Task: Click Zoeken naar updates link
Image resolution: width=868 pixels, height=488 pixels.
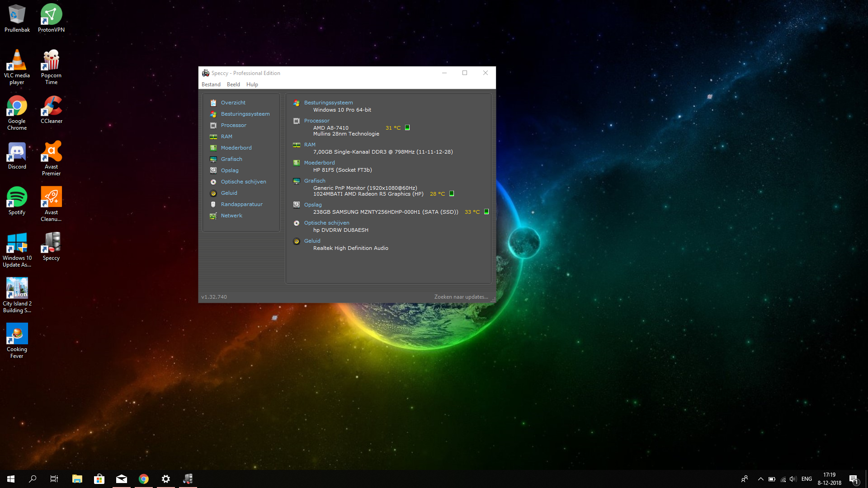Action: (x=461, y=297)
